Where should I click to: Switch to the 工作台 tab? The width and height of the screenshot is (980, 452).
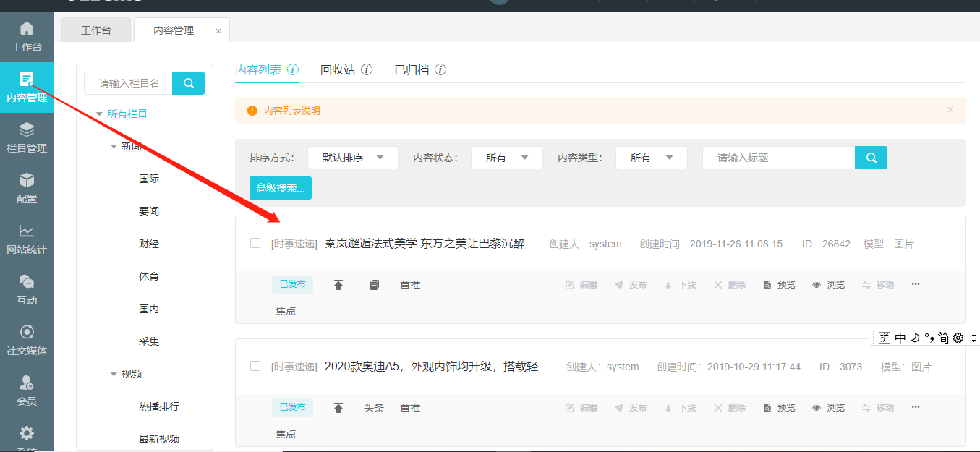[x=96, y=30]
